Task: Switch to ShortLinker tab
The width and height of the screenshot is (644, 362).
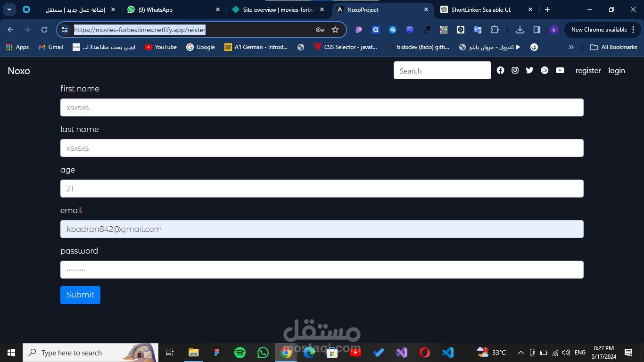Action: (x=487, y=9)
